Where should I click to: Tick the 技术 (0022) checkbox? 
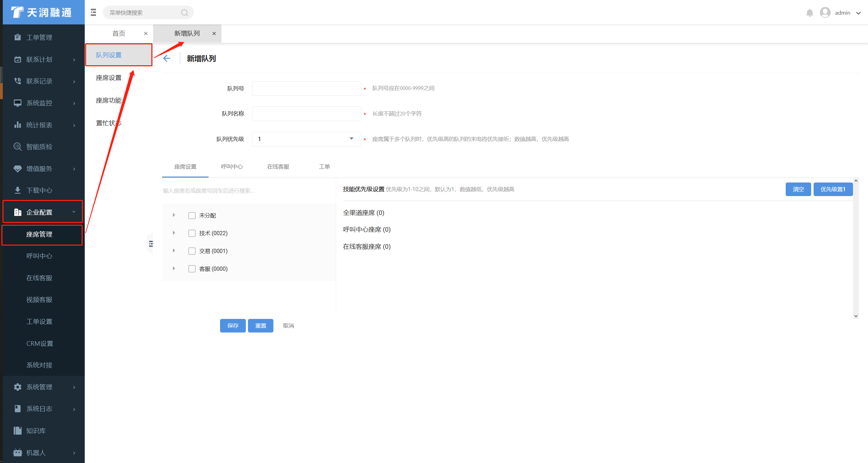pyautogui.click(x=192, y=233)
